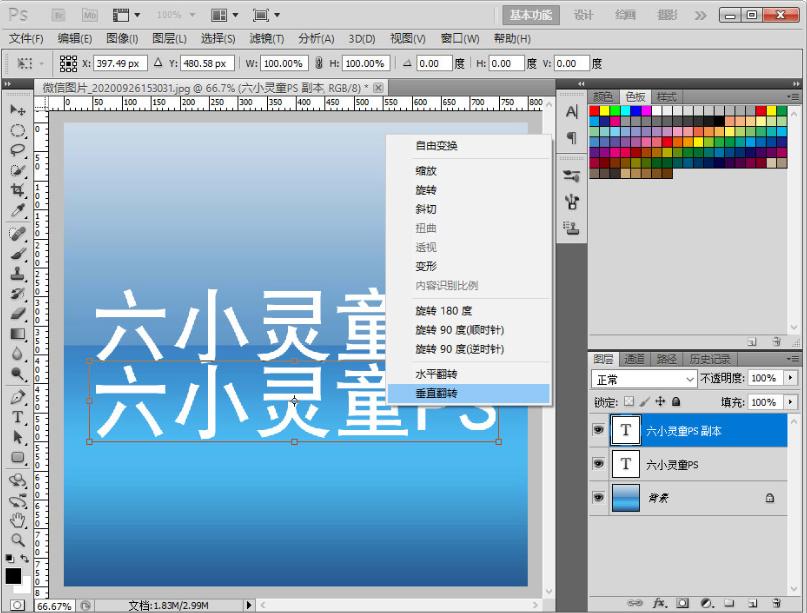Image resolution: width=807 pixels, height=613 pixels.
Task: Hide the 六小灵童PS layer
Action: [x=597, y=464]
